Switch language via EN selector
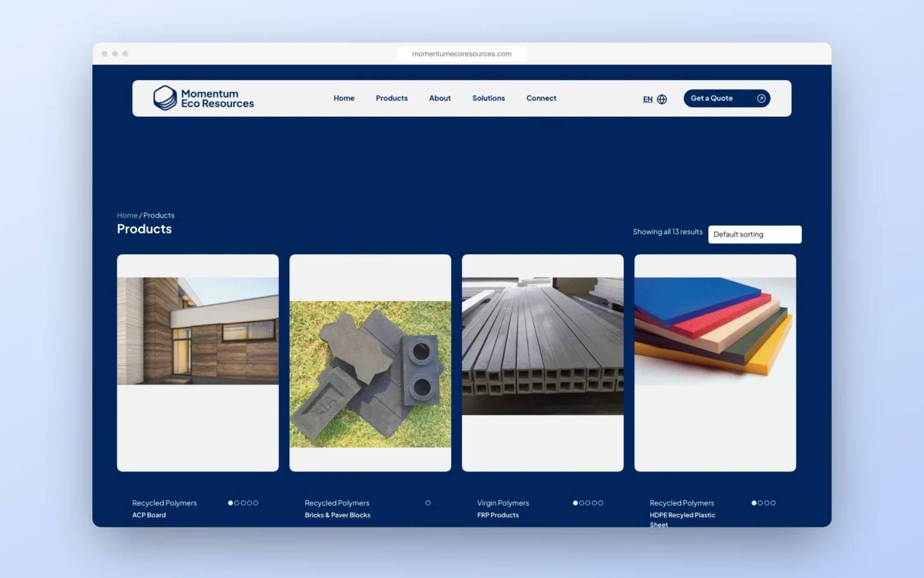This screenshot has width=924, height=578. [x=648, y=99]
